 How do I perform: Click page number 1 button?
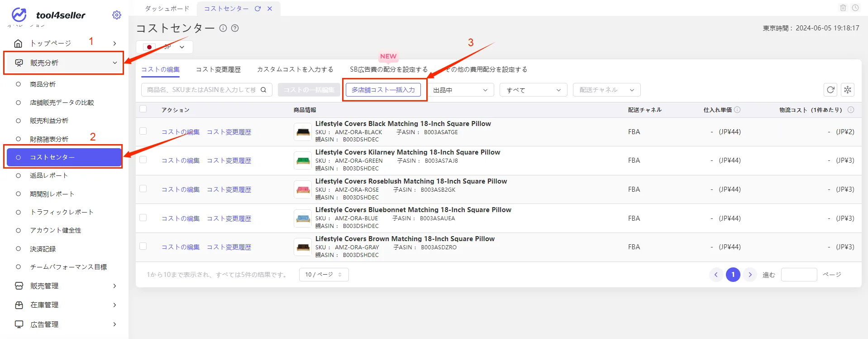[733, 275]
